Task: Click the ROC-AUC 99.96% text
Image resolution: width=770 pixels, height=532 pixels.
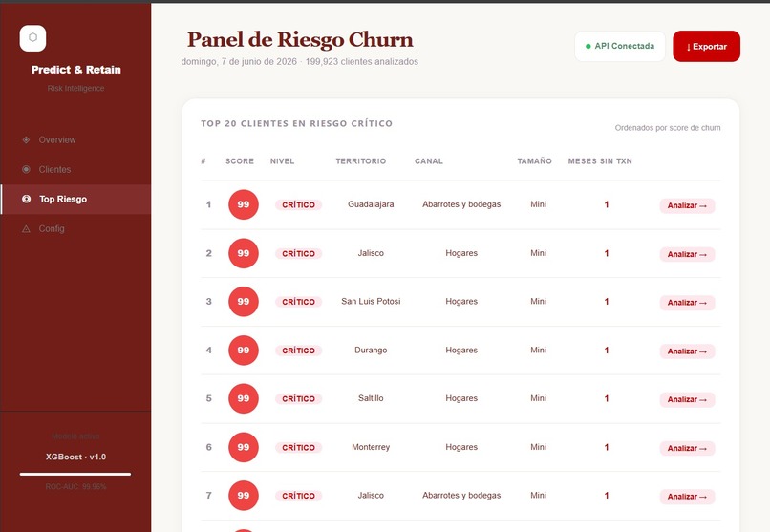Action: point(75,487)
